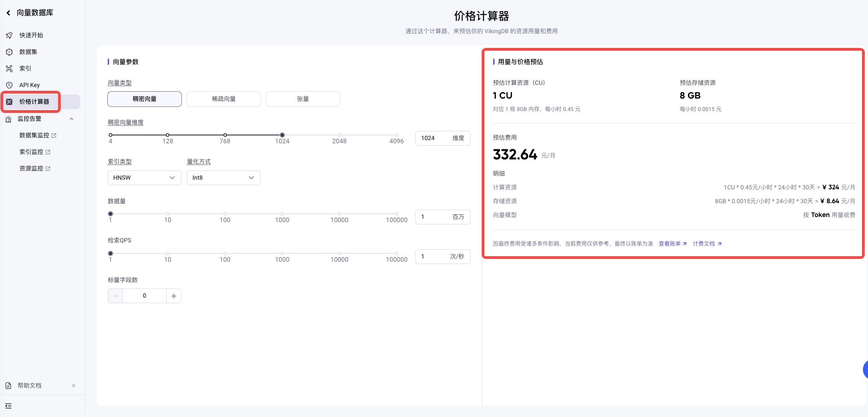Open 查看账单 link

pyautogui.click(x=672, y=244)
